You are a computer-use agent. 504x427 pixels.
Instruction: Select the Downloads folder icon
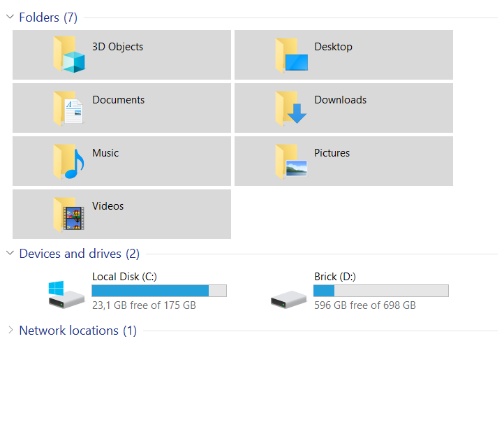(x=291, y=108)
